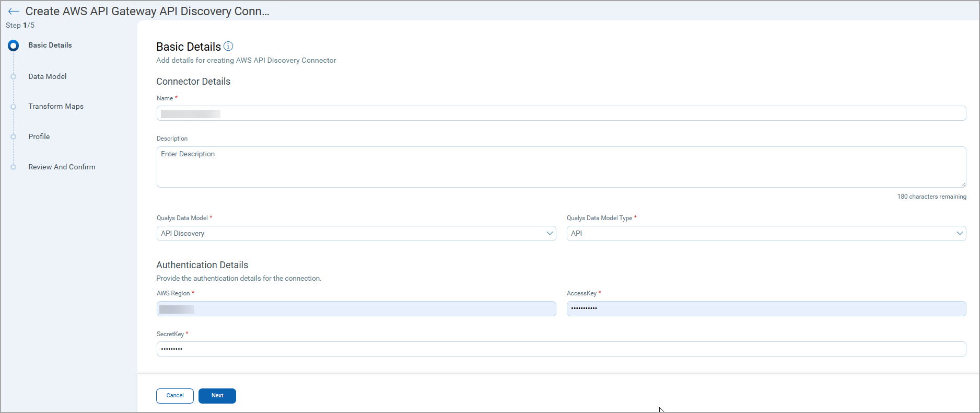The height and width of the screenshot is (413, 980).
Task: Click the description box resize handle
Action: click(963, 184)
